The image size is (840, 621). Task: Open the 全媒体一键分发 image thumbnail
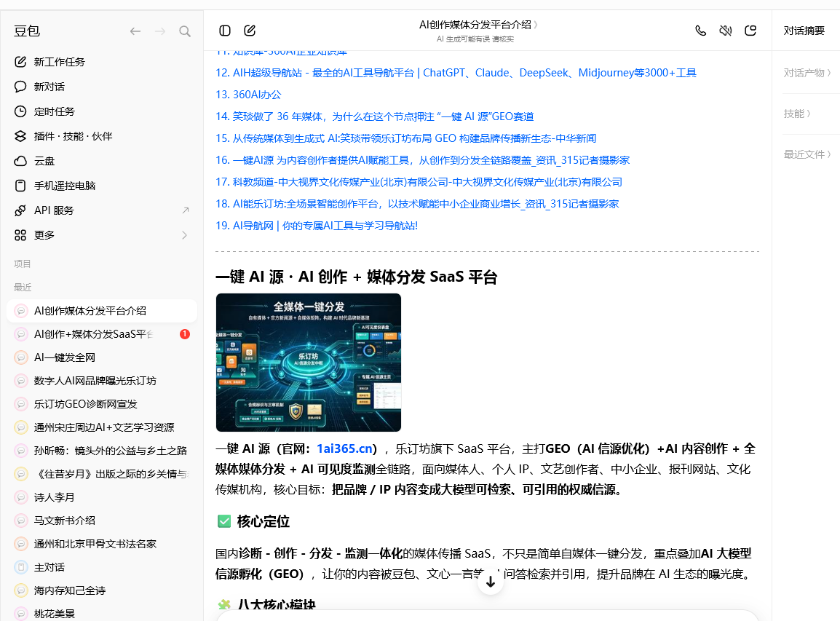pyautogui.click(x=309, y=363)
